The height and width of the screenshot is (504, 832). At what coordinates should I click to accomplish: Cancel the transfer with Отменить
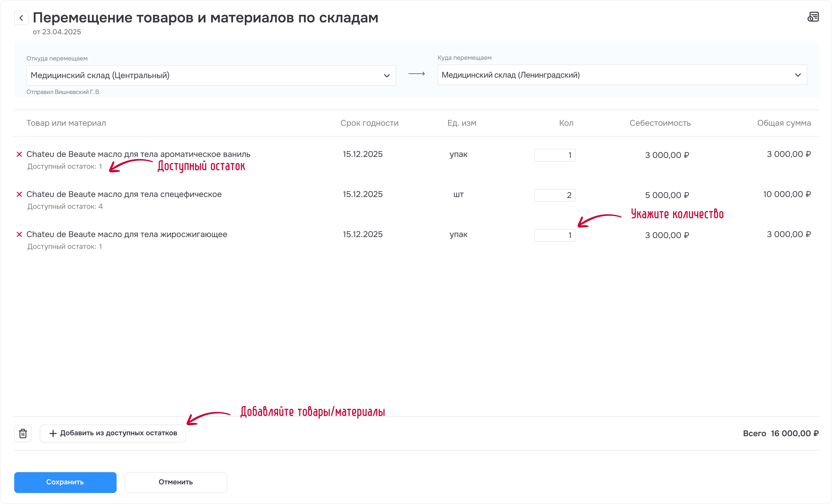(x=176, y=482)
